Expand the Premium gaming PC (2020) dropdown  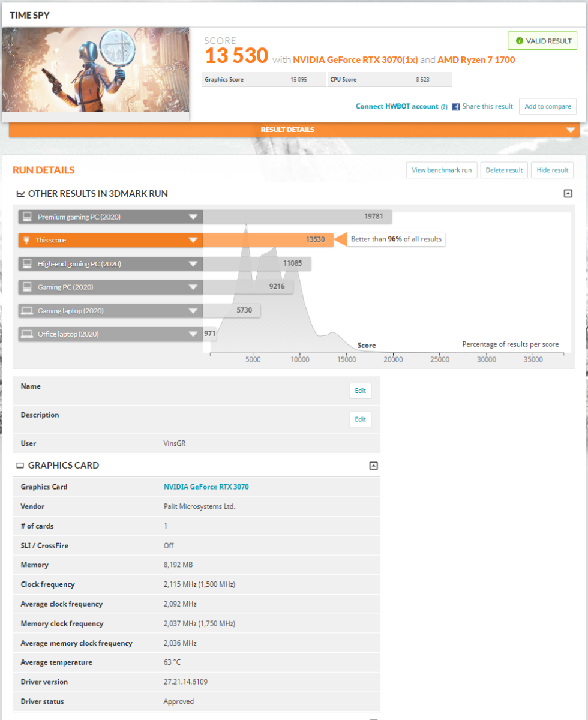pyautogui.click(x=193, y=217)
